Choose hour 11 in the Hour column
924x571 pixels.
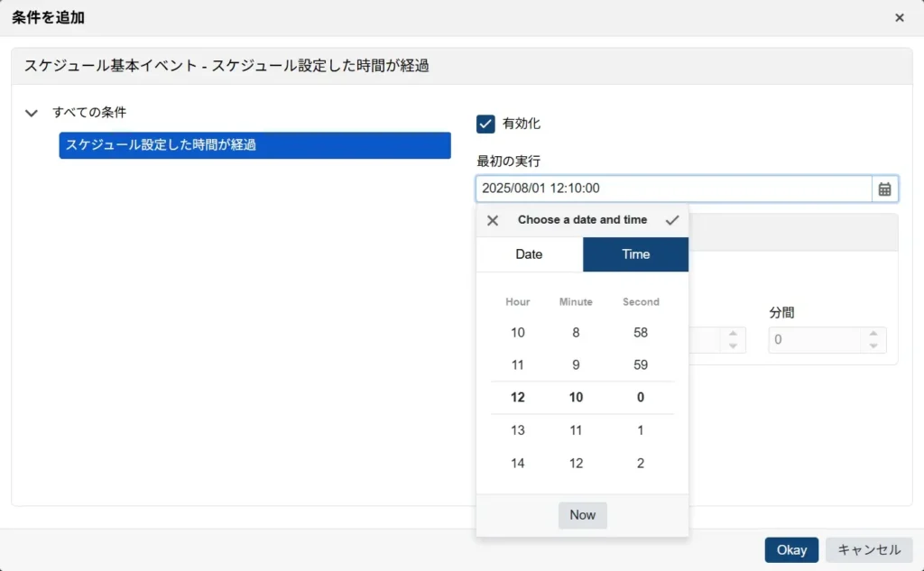(x=518, y=365)
